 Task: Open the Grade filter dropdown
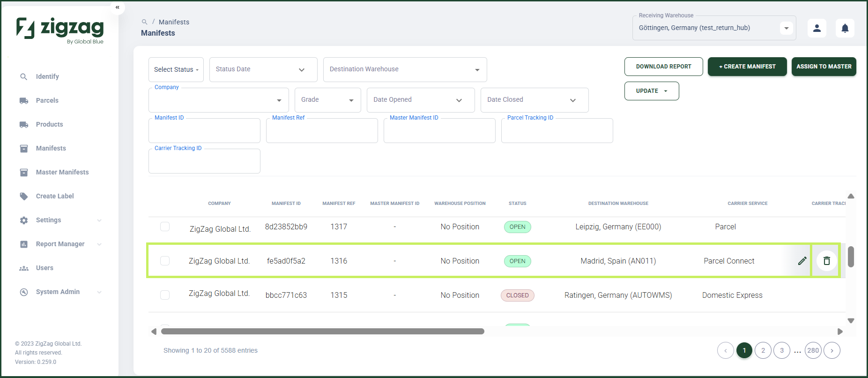(x=328, y=100)
